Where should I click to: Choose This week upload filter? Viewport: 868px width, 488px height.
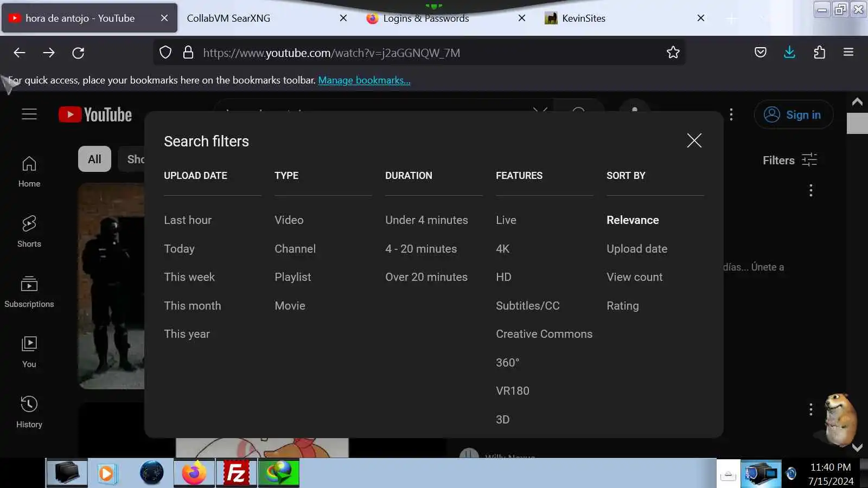[189, 277]
